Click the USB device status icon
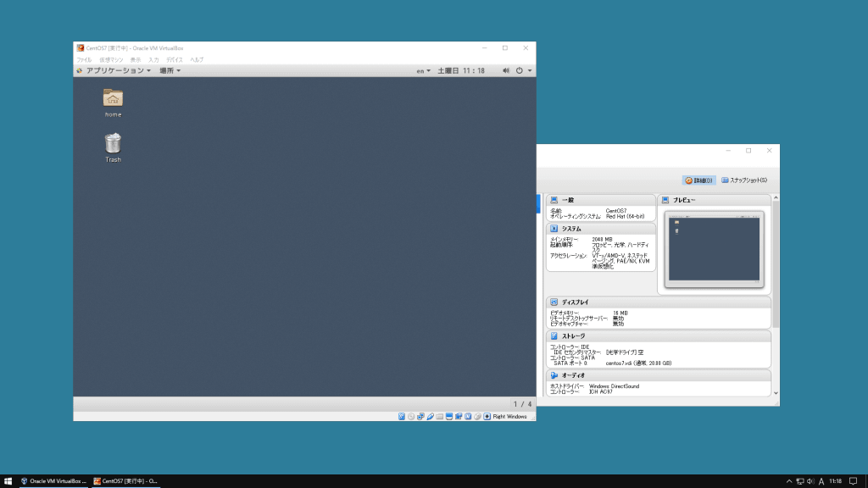Screen dimensions: 868x488 tap(430, 416)
